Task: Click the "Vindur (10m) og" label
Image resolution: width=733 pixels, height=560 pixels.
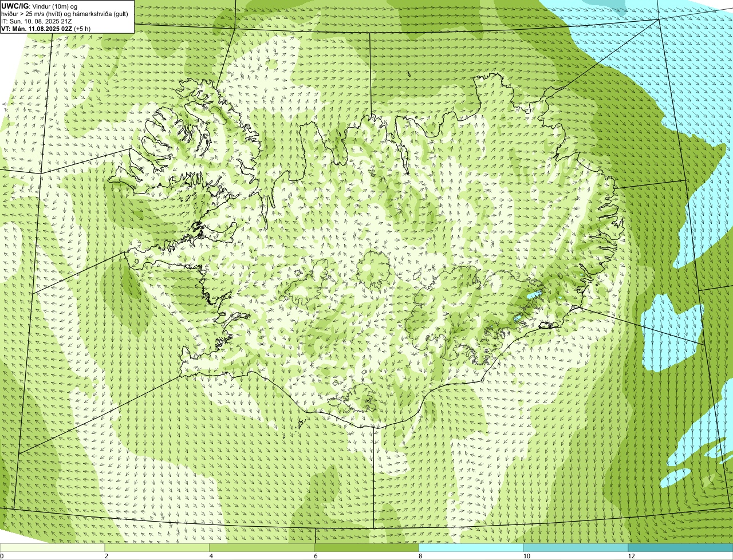Action: point(56,6)
